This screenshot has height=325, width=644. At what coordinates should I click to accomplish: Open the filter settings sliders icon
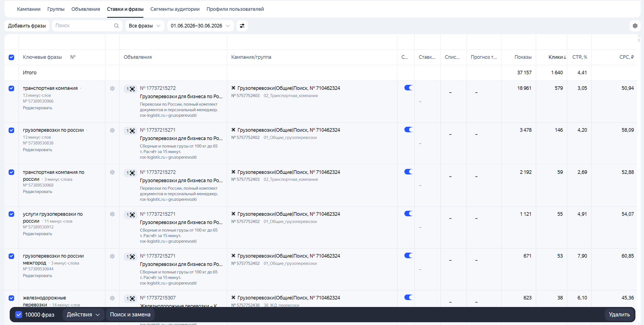(x=242, y=26)
